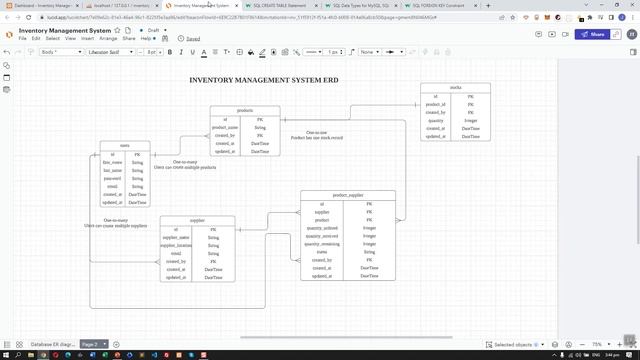Click the unlock link icon beside Share

pyautogui.click(x=616, y=34)
